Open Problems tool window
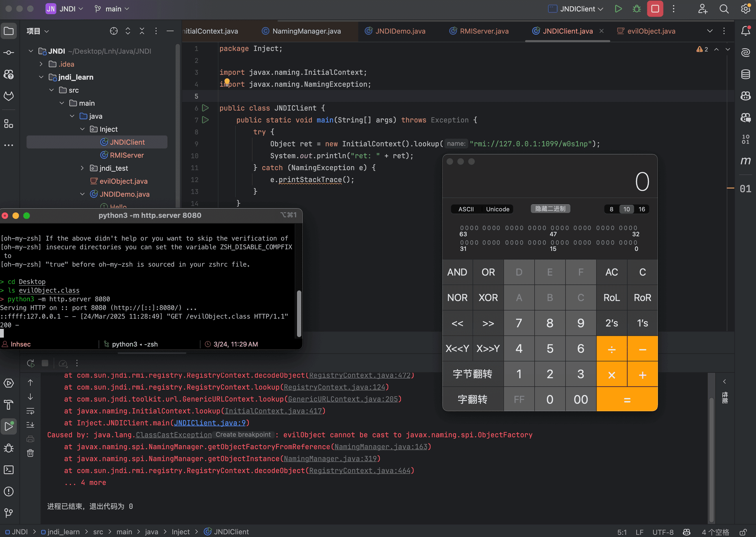 9,491
